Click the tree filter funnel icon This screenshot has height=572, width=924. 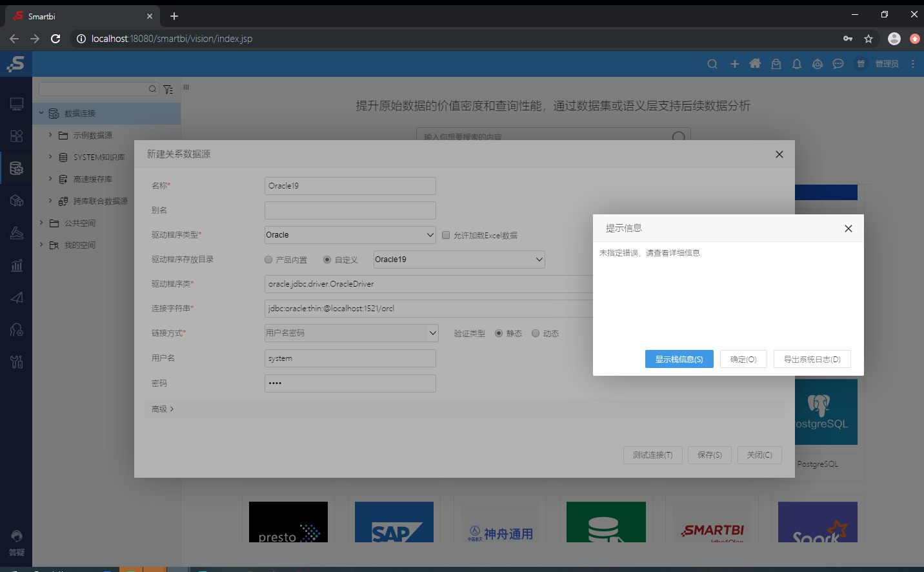(x=168, y=89)
